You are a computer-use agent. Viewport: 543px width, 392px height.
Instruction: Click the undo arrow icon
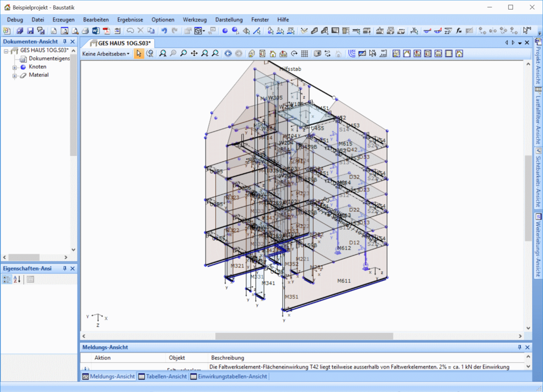pos(164,31)
